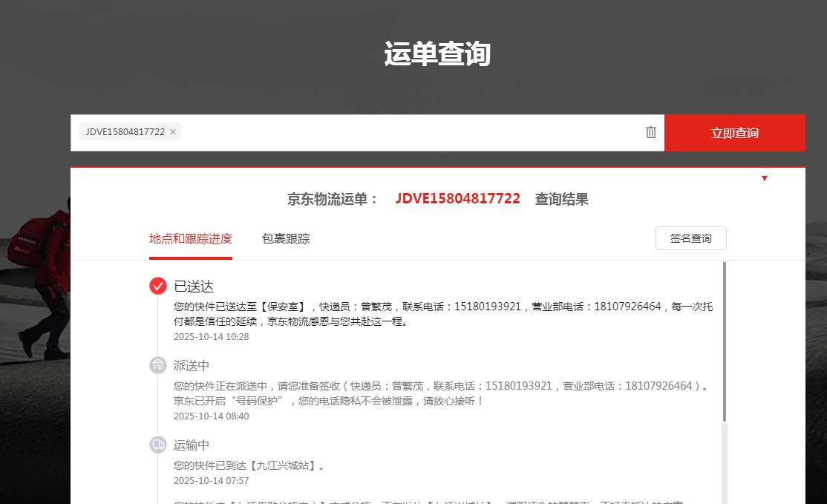This screenshot has width=827, height=504.
Task: Select the 地点和跟踪进度 tab
Action: (191, 239)
